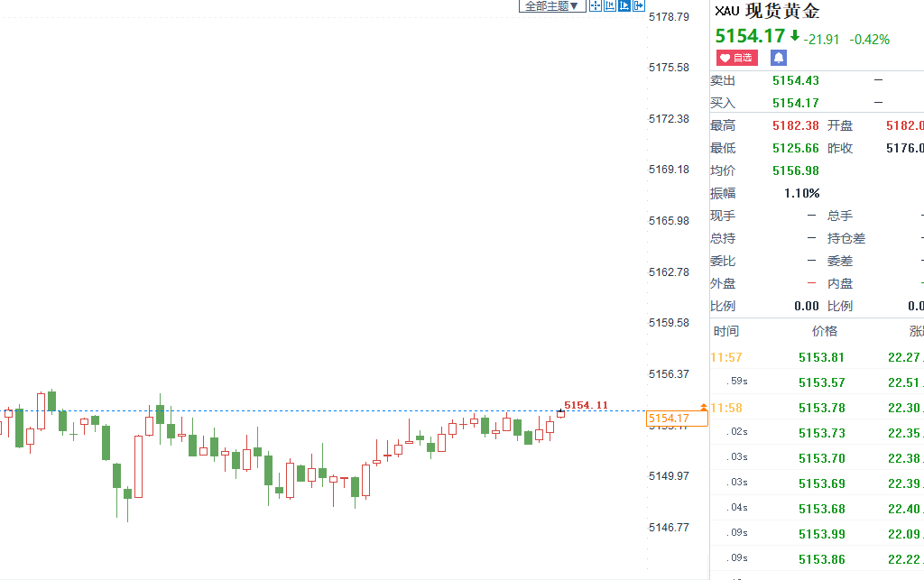Toggle the crosshair cursor icon
Viewport: 924px width, 580px height.
pos(596,6)
